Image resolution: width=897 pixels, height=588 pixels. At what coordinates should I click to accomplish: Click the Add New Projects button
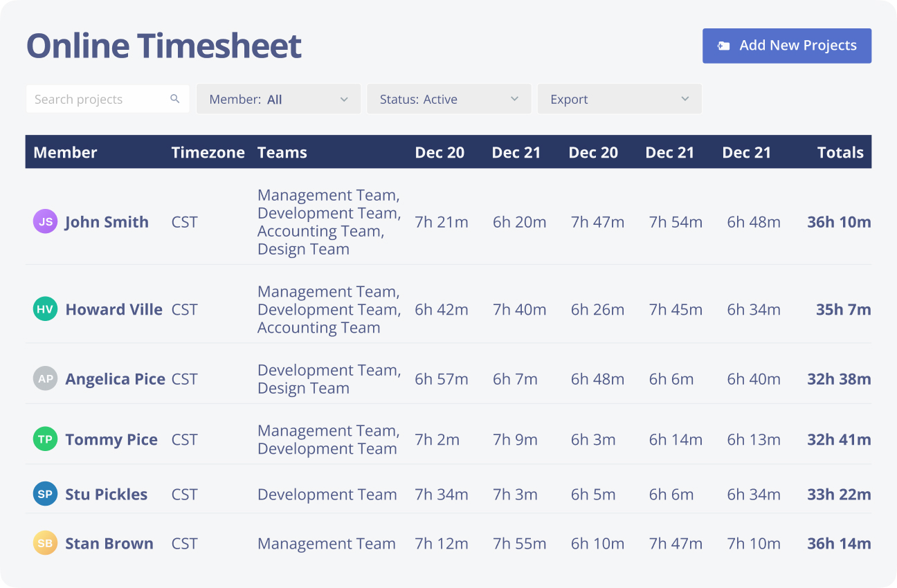[787, 45]
